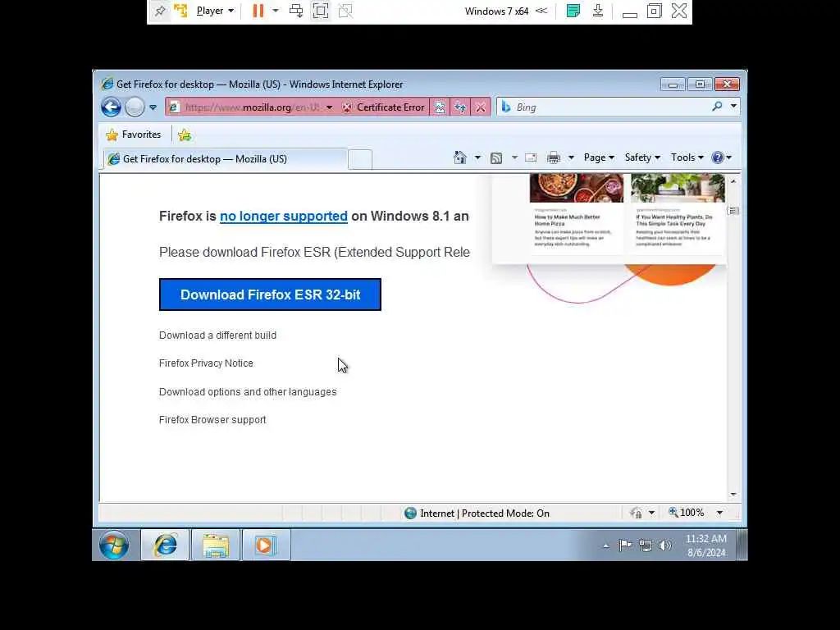Viewport: 840px width, 630px height.
Task: Open the VMware Player menu
Action: tap(215, 11)
